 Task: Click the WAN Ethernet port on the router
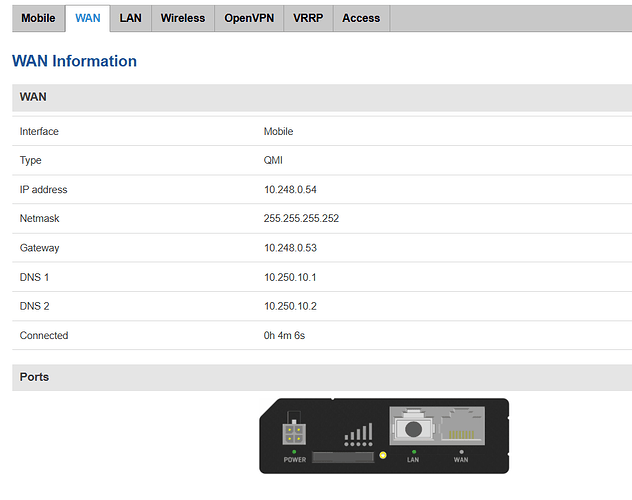click(x=460, y=428)
